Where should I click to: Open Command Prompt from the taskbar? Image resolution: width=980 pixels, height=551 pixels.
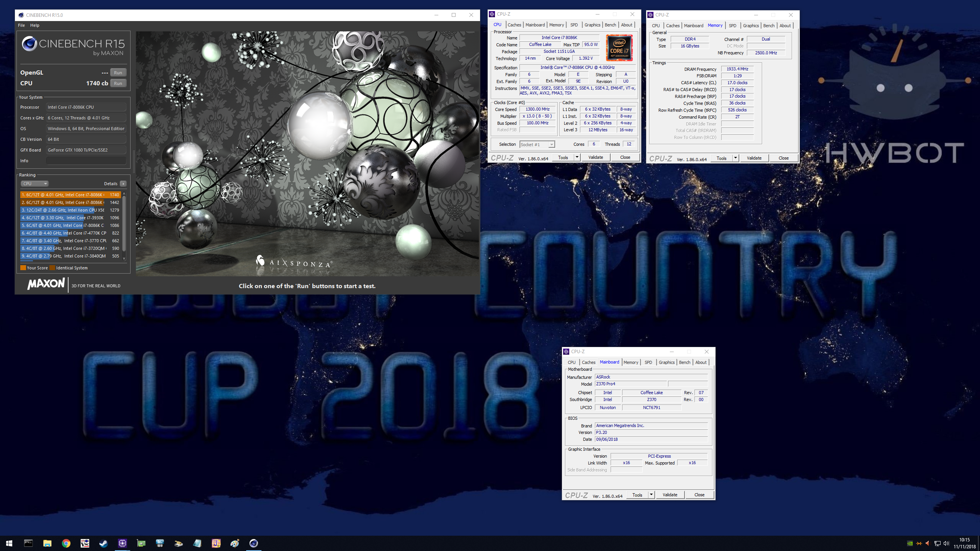coord(28,543)
